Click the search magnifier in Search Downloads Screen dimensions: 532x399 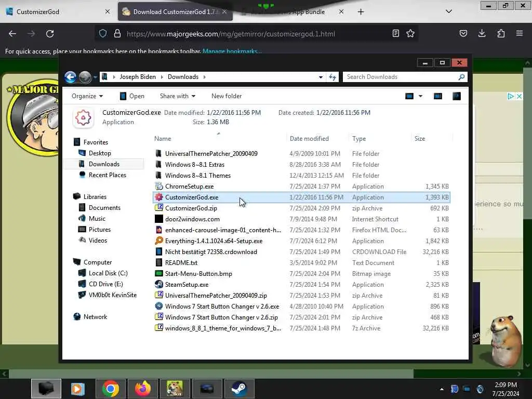(x=461, y=77)
